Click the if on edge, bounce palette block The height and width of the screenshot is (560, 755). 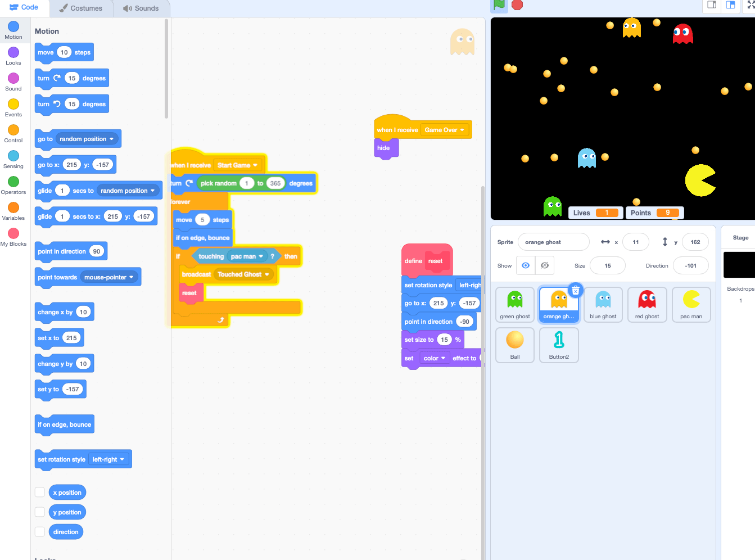[x=64, y=424]
